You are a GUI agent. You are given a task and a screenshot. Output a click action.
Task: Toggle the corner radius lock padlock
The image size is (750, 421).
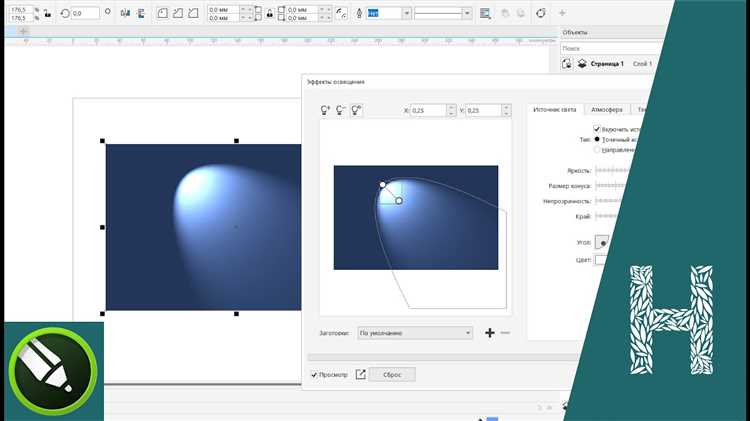[270, 13]
